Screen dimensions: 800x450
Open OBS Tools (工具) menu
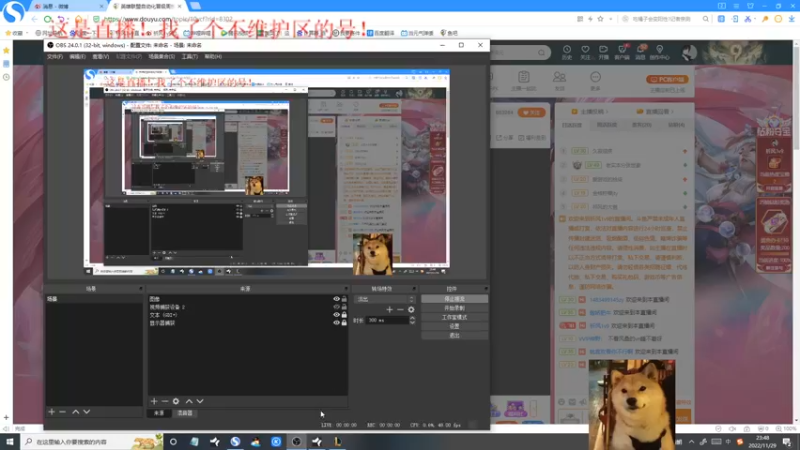pos(189,57)
